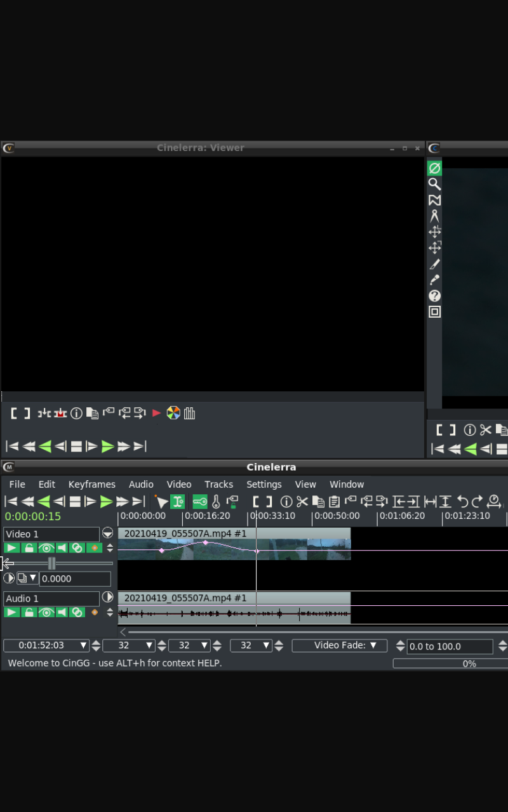Open the Keyframes menu
The width and height of the screenshot is (508, 812).
pos(92,484)
